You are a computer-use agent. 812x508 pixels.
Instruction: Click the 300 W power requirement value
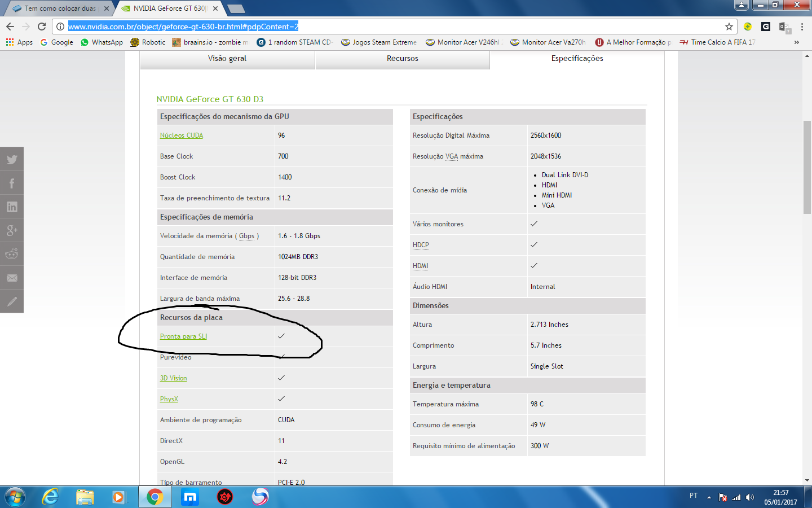pyautogui.click(x=540, y=446)
